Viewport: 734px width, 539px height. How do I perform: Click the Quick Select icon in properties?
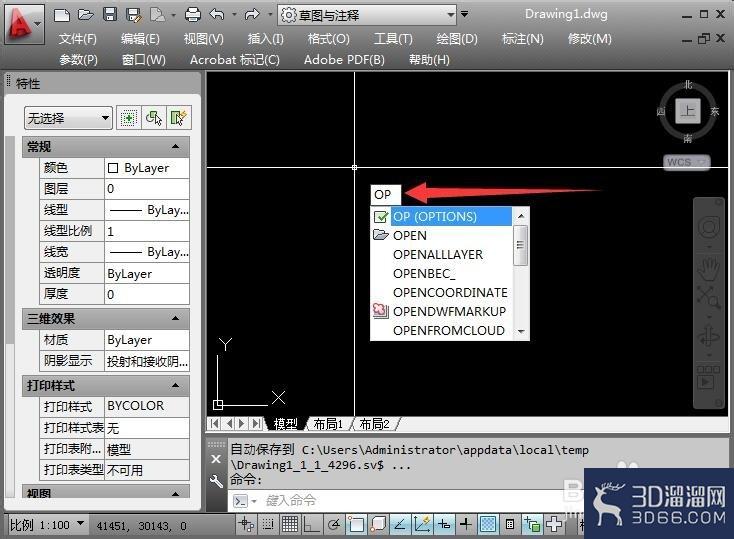[x=179, y=118]
